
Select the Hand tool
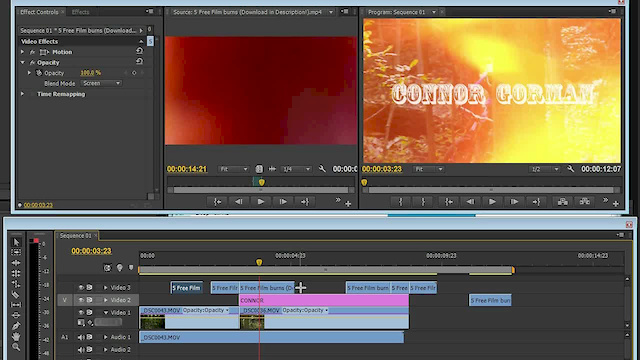[x=16, y=336]
